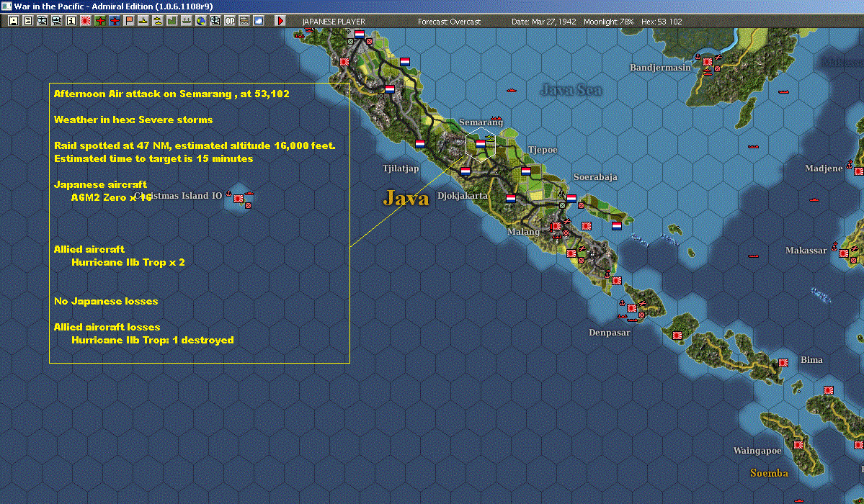Viewport: 864px width, 504px height.
Task: Click the single yellow ship silhouette icon
Action: 143,21
